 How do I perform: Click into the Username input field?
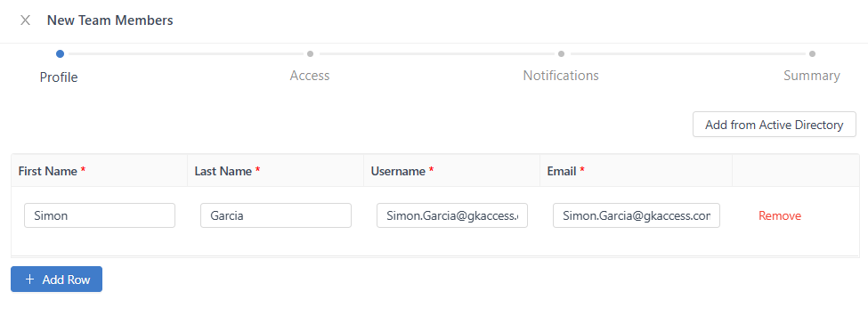pos(452,215)
